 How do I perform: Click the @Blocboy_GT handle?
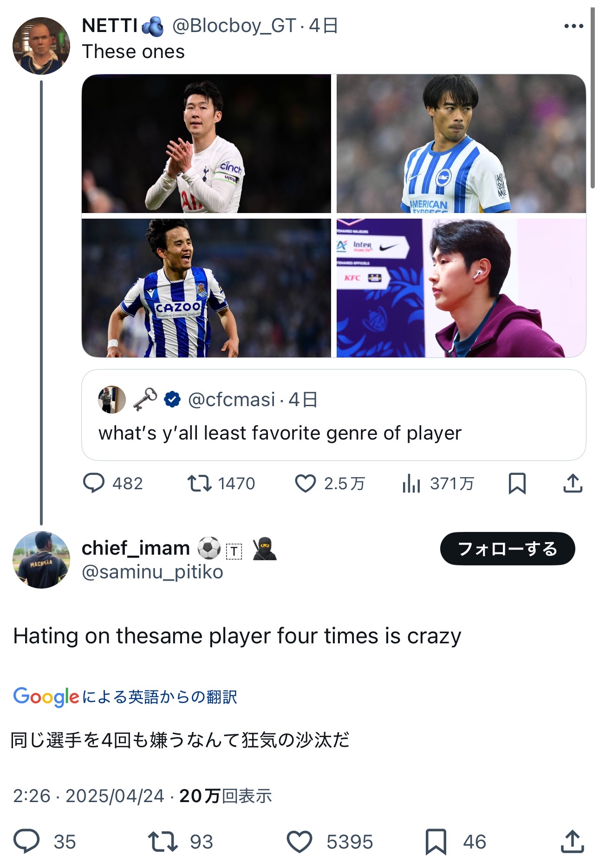click(x=234, y=26)
